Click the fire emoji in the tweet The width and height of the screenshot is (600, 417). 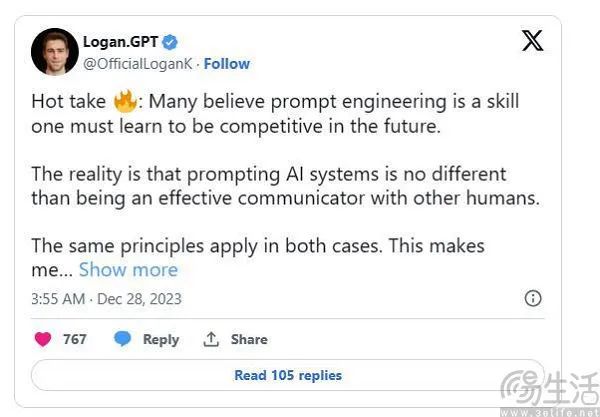[x=125, y=101]
